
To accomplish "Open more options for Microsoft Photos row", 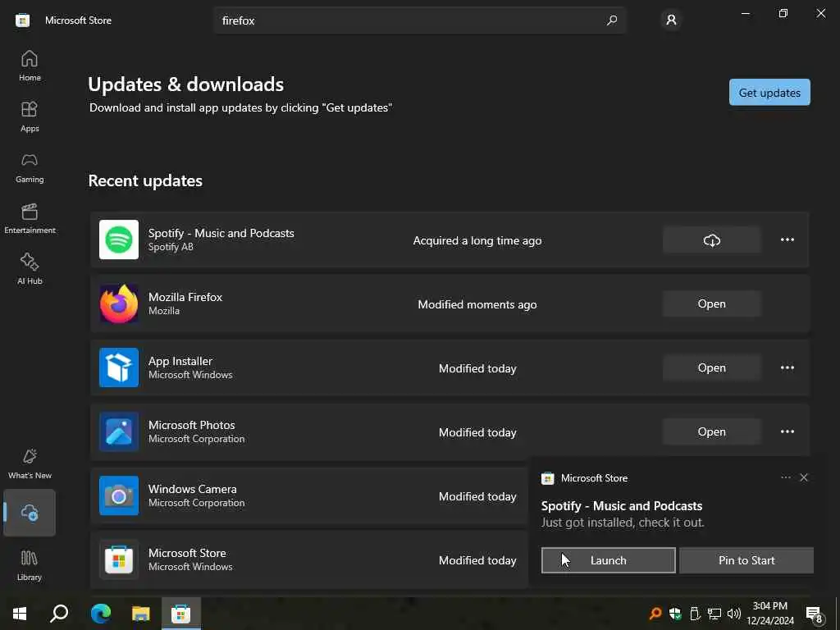I will pyautogui.click(x=787, y=431).
